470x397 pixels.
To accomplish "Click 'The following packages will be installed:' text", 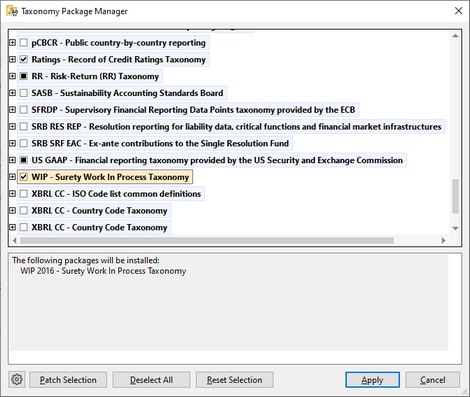I will pyautogui.click(x=86, y=260).
